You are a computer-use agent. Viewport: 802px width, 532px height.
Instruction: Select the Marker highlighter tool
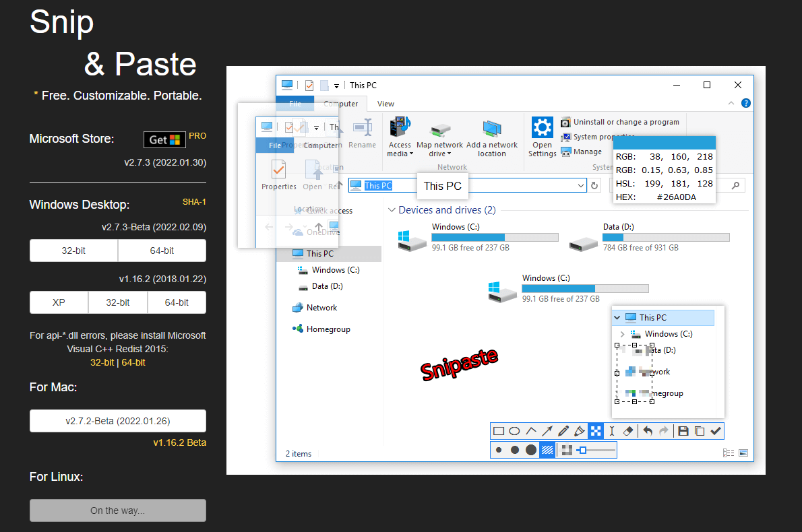coord(580,431)
